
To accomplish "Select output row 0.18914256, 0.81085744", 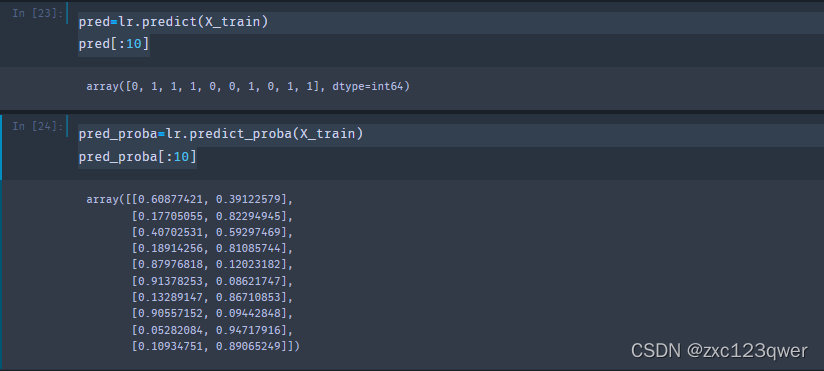I will tap(212, 248).
